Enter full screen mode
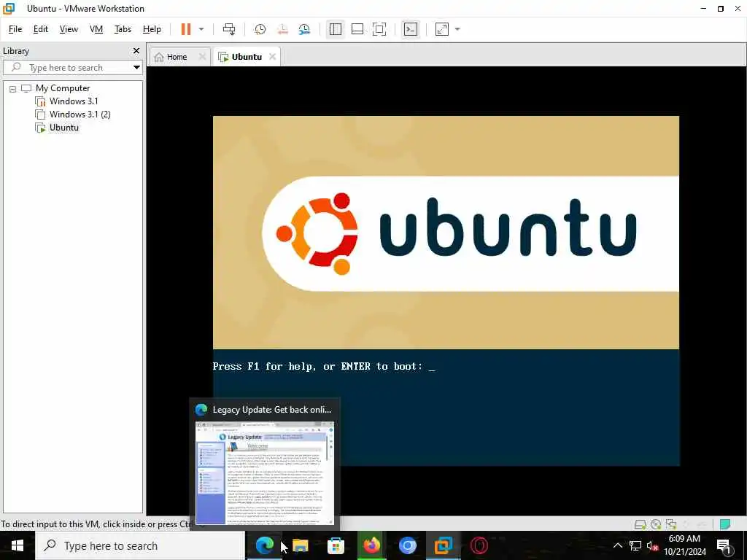Image resolution: width=747 pixels, height=560 pixels. pos(379,29)
